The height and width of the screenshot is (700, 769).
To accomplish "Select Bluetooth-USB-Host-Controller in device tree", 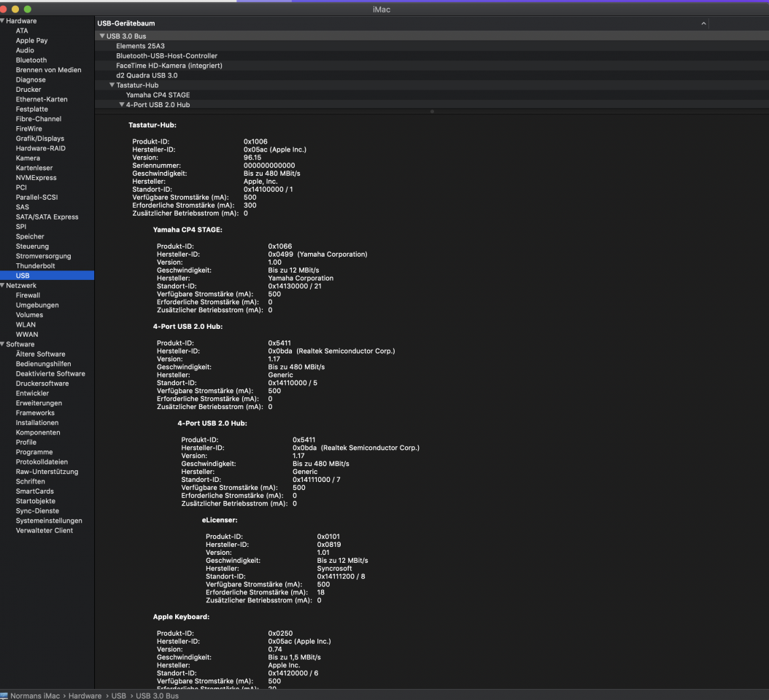I will (x=166, y=55).
